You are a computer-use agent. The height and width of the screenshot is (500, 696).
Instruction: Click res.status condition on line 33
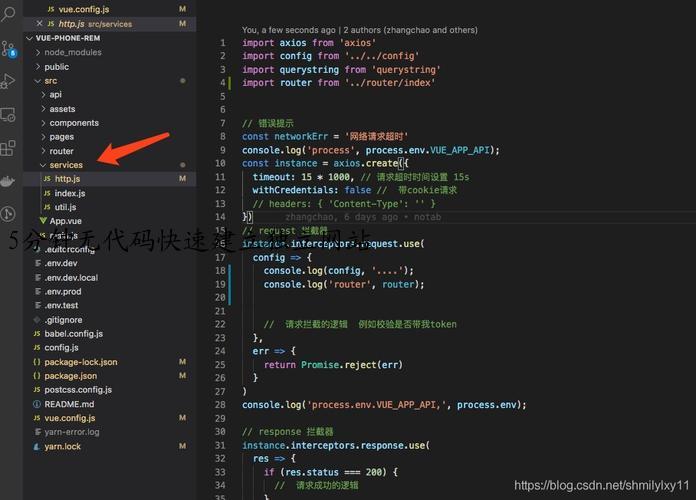pos(312,472)
